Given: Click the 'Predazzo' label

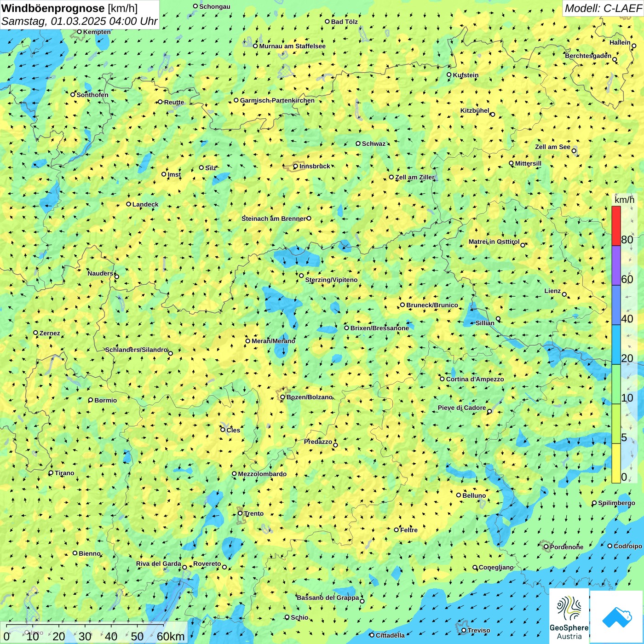Looking at the screenshot, I should click(x=318, y=442).
